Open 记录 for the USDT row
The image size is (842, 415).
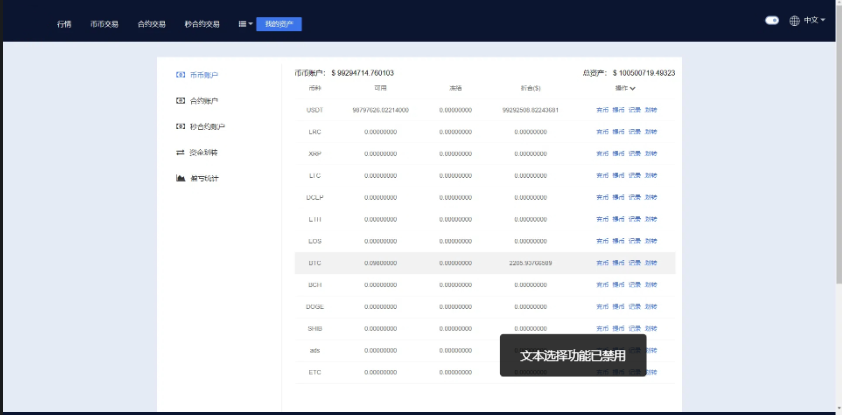tap(635, 110)
